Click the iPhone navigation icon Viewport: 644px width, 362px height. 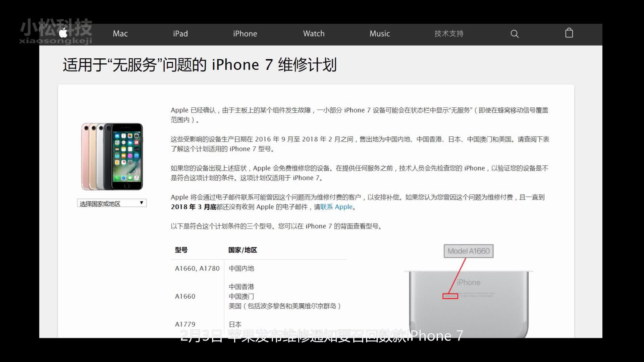(x=246, y=34)
